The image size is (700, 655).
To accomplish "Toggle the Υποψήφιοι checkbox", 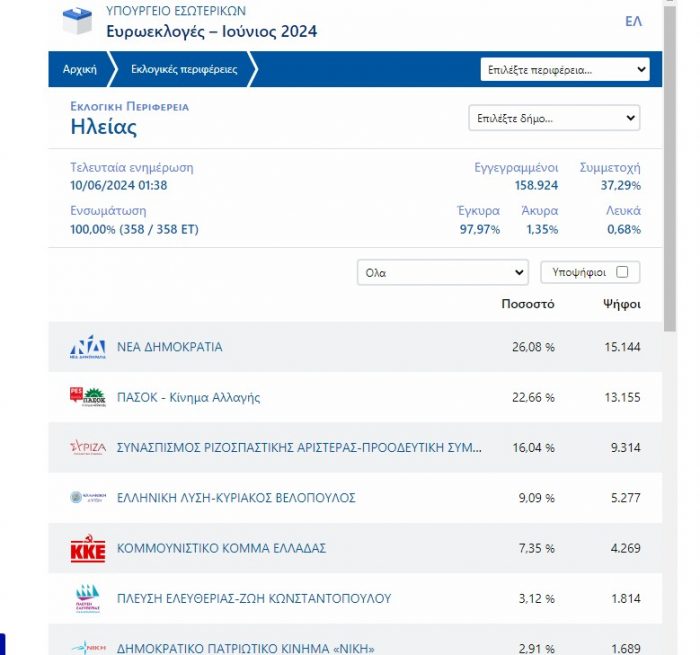I will click(622, 272).
